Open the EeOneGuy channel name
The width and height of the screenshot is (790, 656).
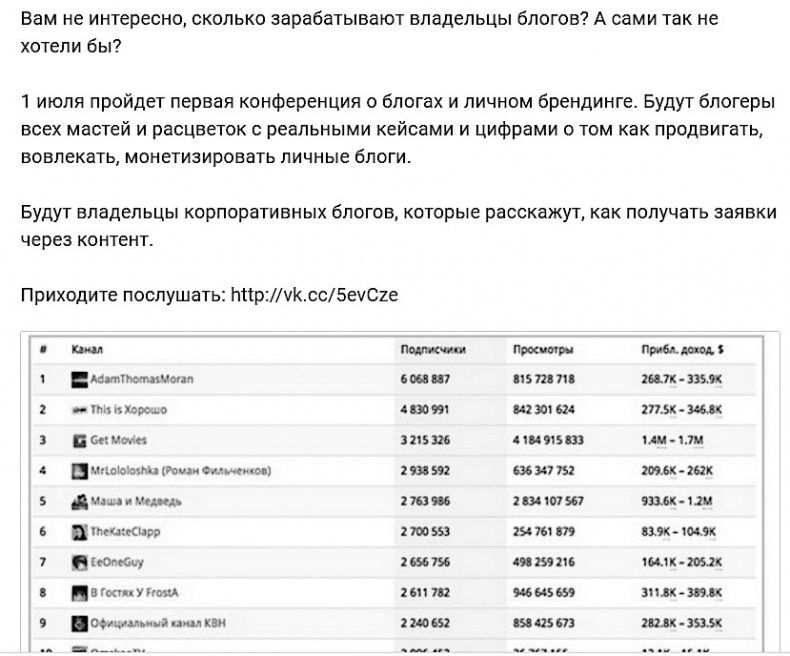[117, 562]
